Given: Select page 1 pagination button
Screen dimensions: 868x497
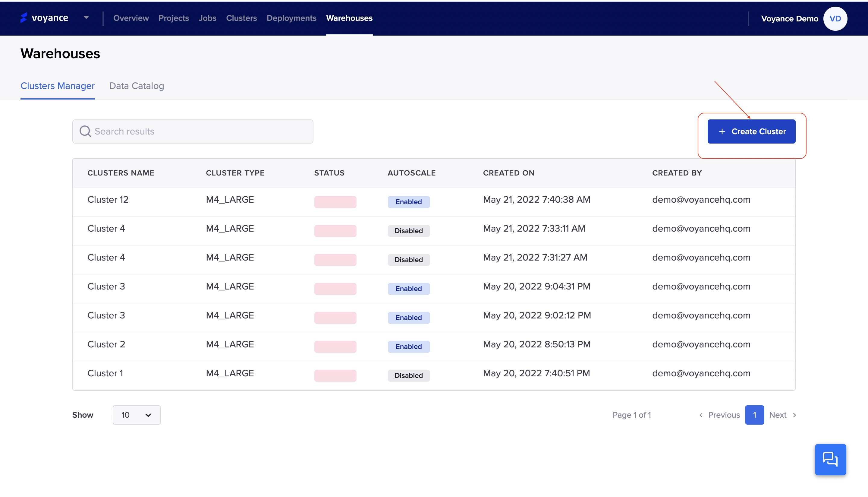Looking at the screenshot, I should (x=754, y=415).
